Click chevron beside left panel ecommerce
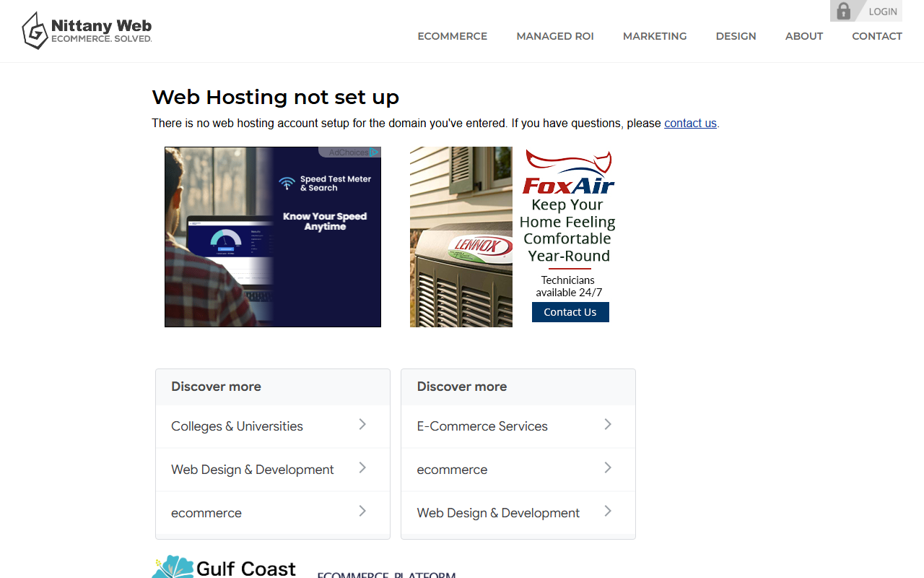The height and width of the screenshot is (578, 924). (x=362, y=512)
